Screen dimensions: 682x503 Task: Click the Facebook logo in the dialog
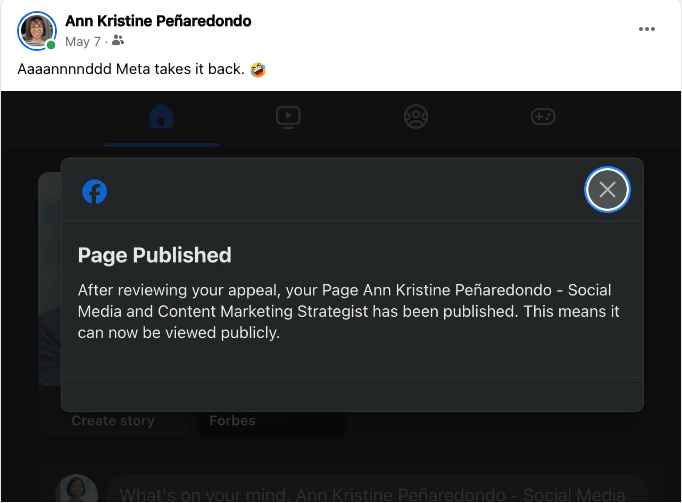coord(95,191)
